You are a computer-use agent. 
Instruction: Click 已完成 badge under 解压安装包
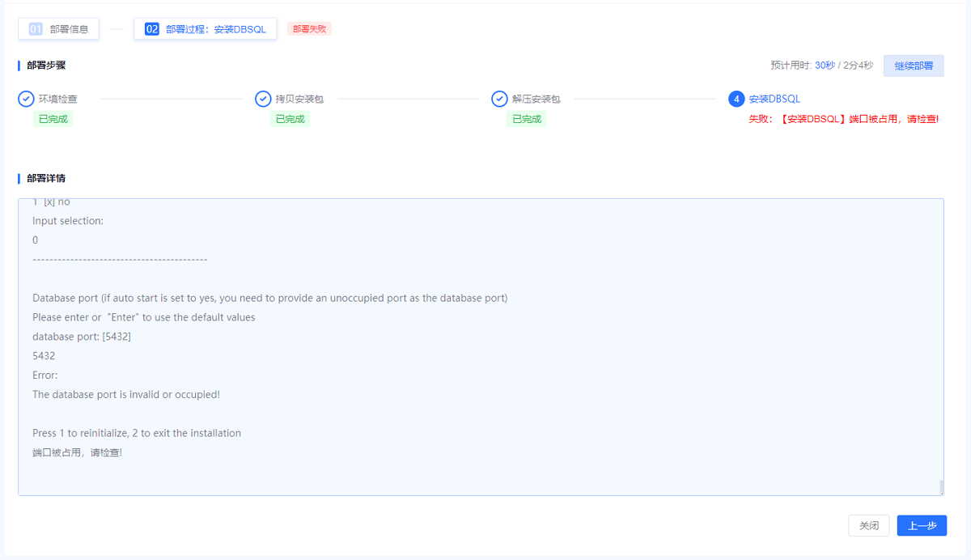coord(526,119)
